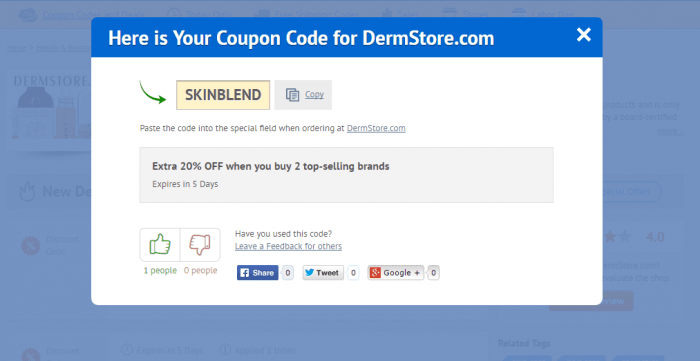Copy the coupon code via Copy link
Screen dimensions: 700x361
314,95
